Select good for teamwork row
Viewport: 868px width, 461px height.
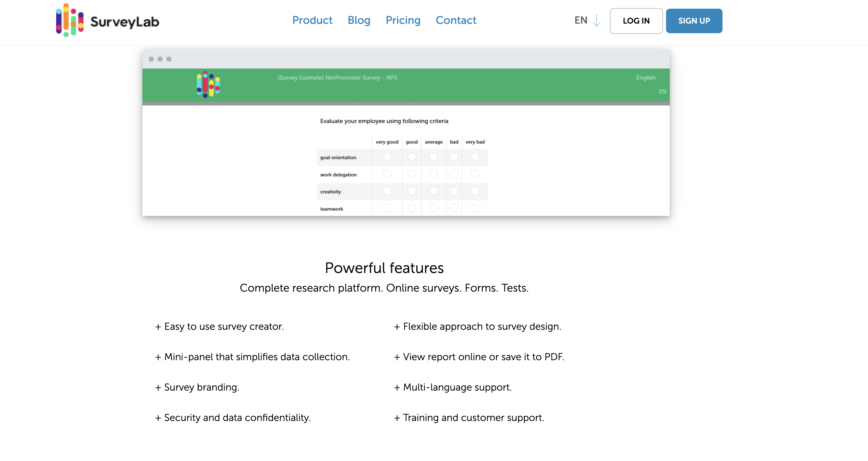(x=412, y=208)
